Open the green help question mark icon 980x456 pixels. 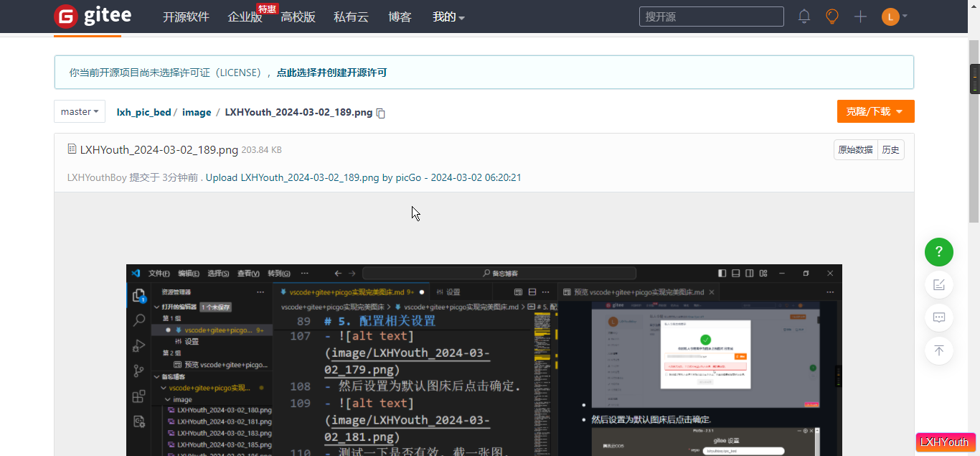coord(938,252)
